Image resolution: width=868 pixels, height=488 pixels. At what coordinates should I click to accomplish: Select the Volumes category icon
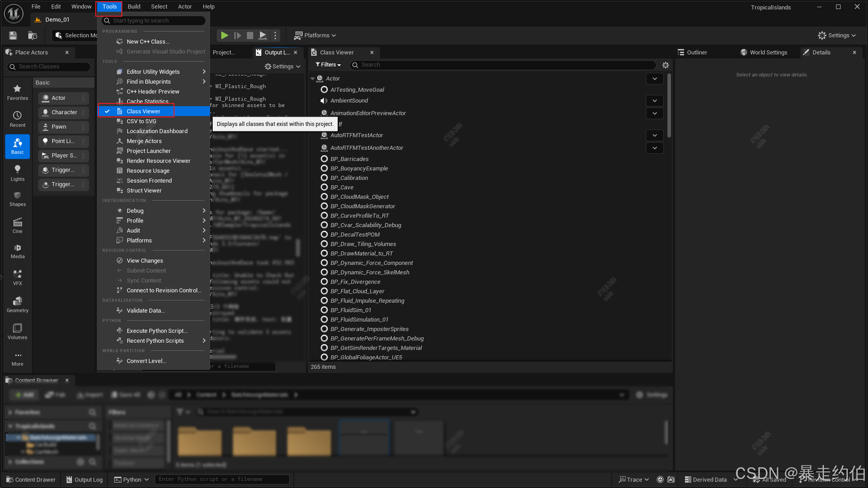[x=18, y=331]
